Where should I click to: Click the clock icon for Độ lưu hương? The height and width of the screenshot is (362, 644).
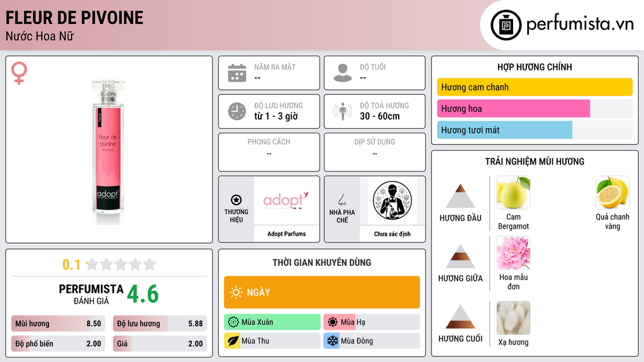[x=237, y=111]
